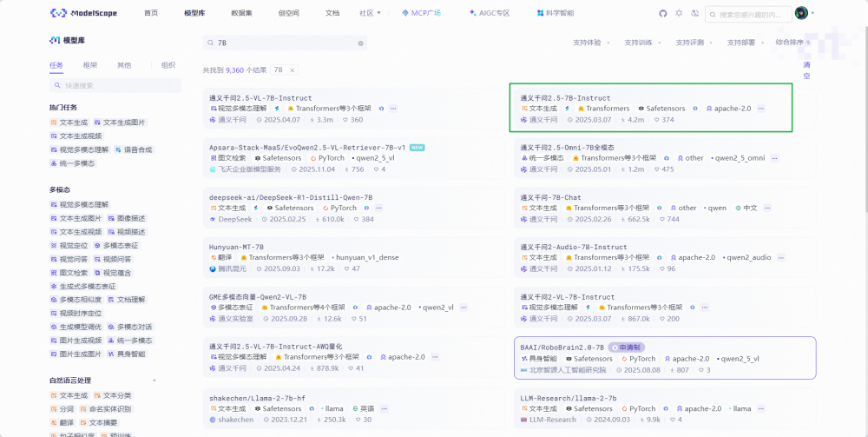The height and width of the screenshot is (437, 868).
Task: Filter by 视觉定位 task tag
Action: point(69,245)
